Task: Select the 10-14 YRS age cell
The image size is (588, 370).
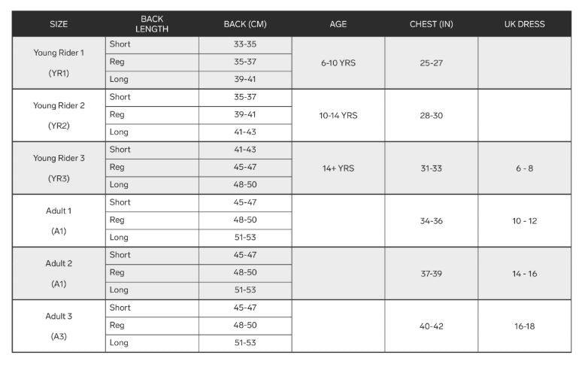Action: (x=338, y=116)
